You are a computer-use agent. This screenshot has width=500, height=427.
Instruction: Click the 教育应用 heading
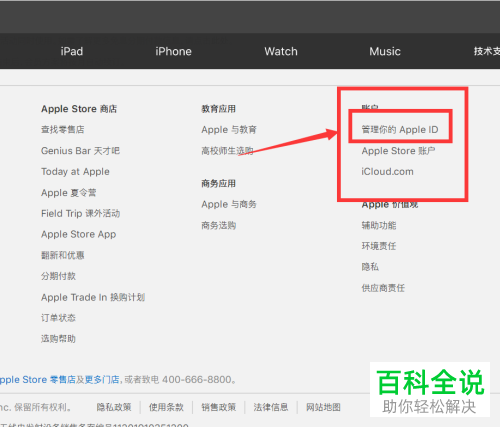pos(219,109)
